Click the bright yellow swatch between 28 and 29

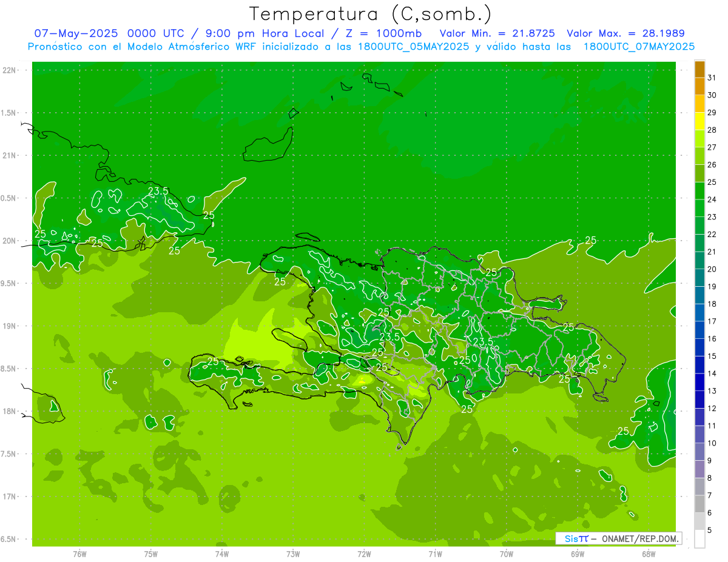[x=699, y=121]
